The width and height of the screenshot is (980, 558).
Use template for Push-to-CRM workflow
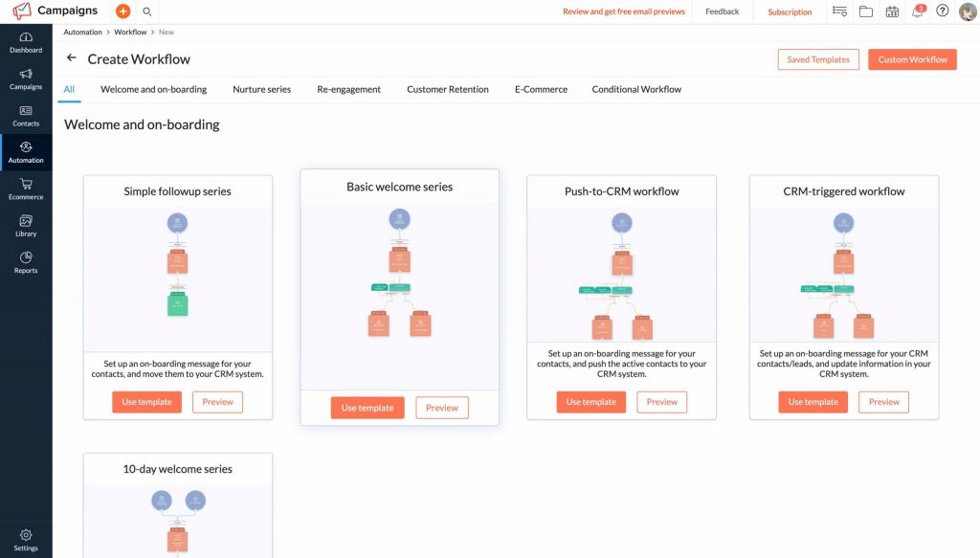point(591,402)
